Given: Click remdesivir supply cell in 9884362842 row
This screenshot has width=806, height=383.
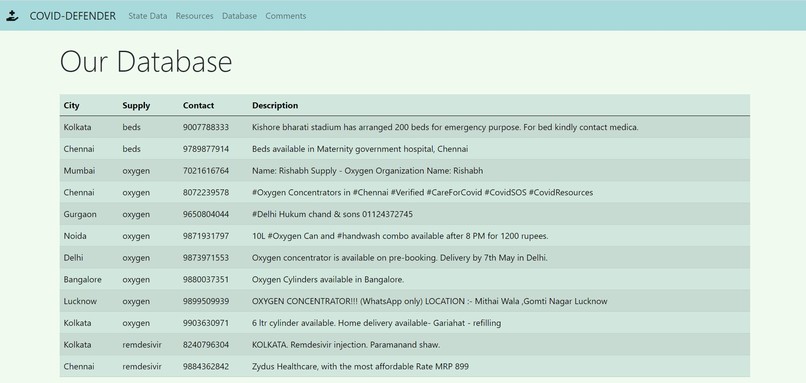Looking at the screenshot, I should [142, 367].
